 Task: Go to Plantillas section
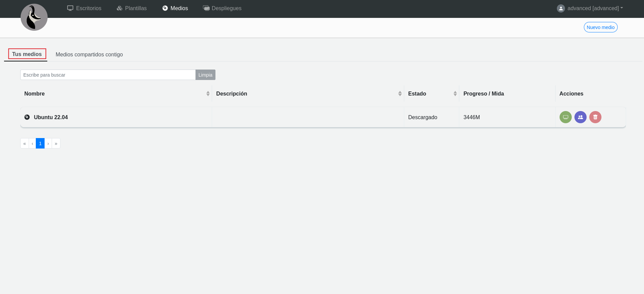click(132, 8)
